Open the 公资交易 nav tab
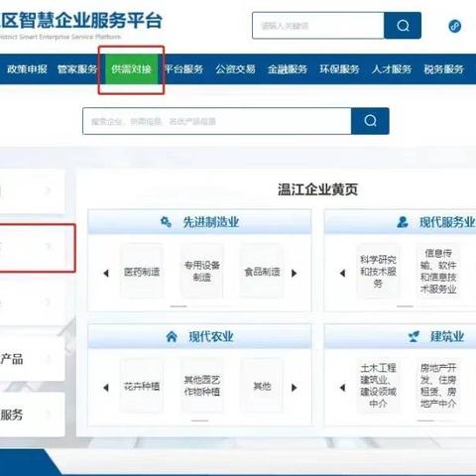Screen dimensions: 476x476 235,69
